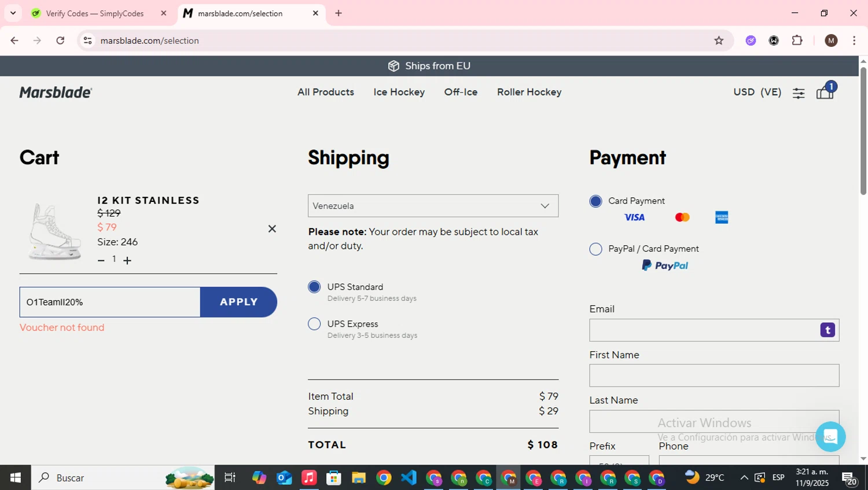
Task: Switch to Verify Codes — SimplyCodes tab
Action: (95, 13)
